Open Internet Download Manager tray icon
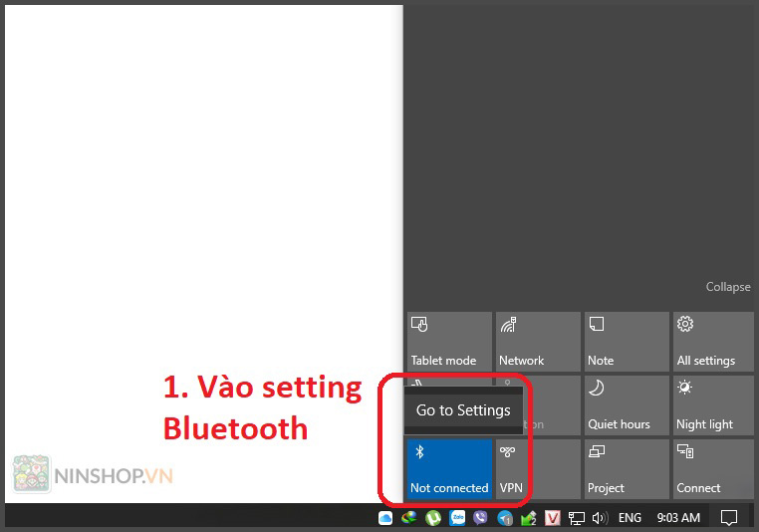The image size is (759, 532). (x=409, y=518)
